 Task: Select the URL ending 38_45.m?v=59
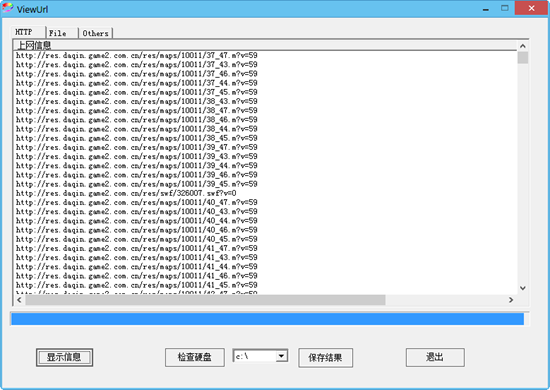[x=136, y=138]
